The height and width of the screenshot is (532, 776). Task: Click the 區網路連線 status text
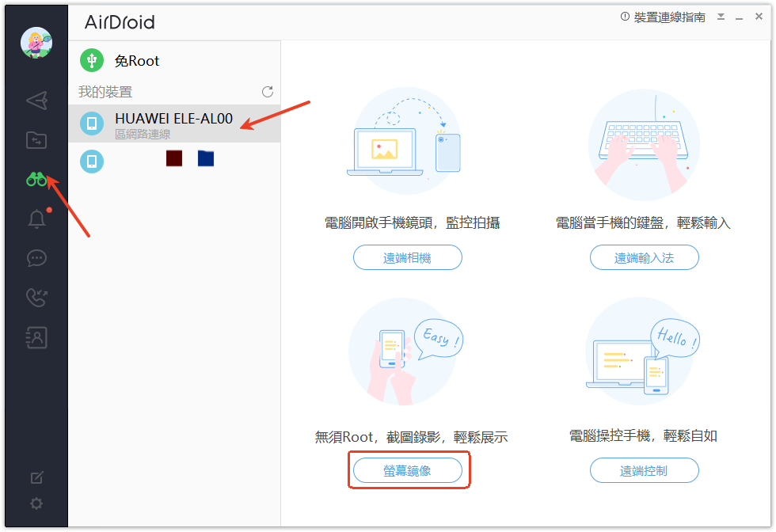coord(143,134)
